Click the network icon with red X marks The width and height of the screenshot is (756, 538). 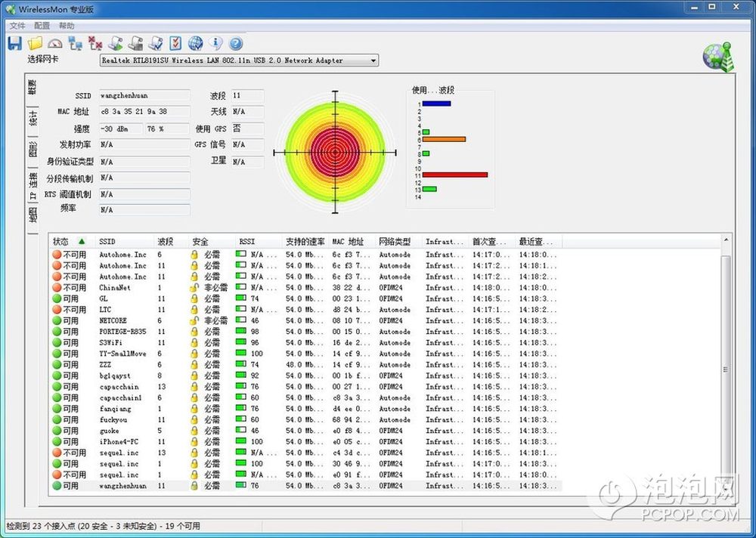95,43
